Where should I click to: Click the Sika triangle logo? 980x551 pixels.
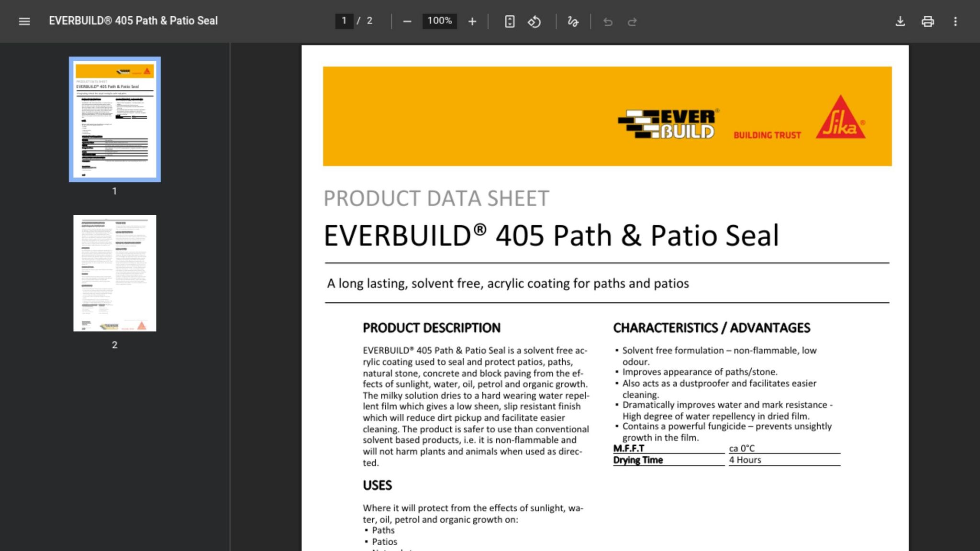point(841,117)
